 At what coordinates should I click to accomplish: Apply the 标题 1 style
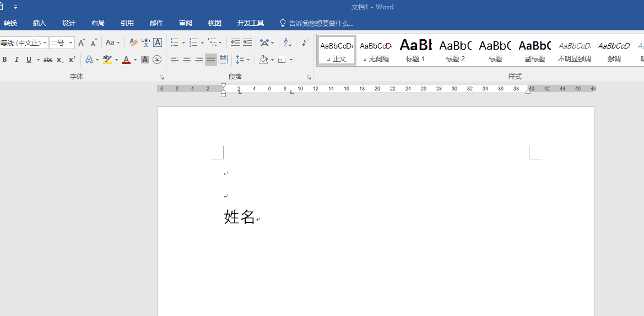click(415, 51)
